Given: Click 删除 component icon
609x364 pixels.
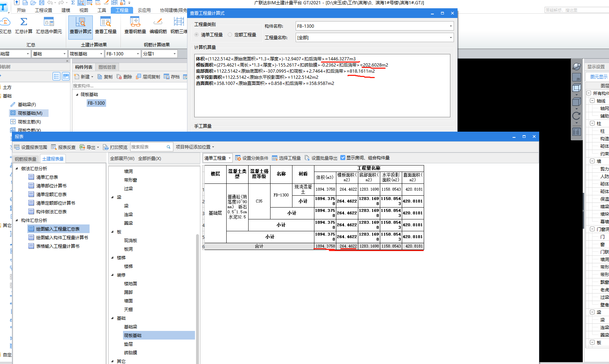Looking at the screenshot, I should pyautogui.click(x=119, y=77).
